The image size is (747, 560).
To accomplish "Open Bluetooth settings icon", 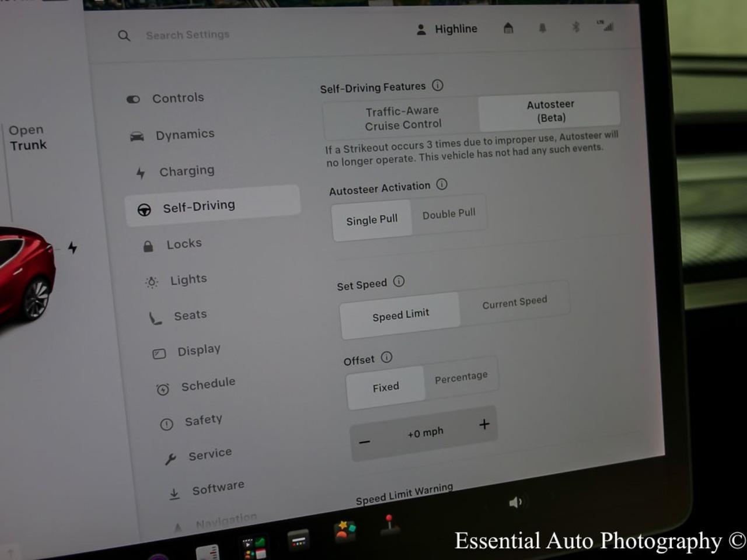I will 575,27.
